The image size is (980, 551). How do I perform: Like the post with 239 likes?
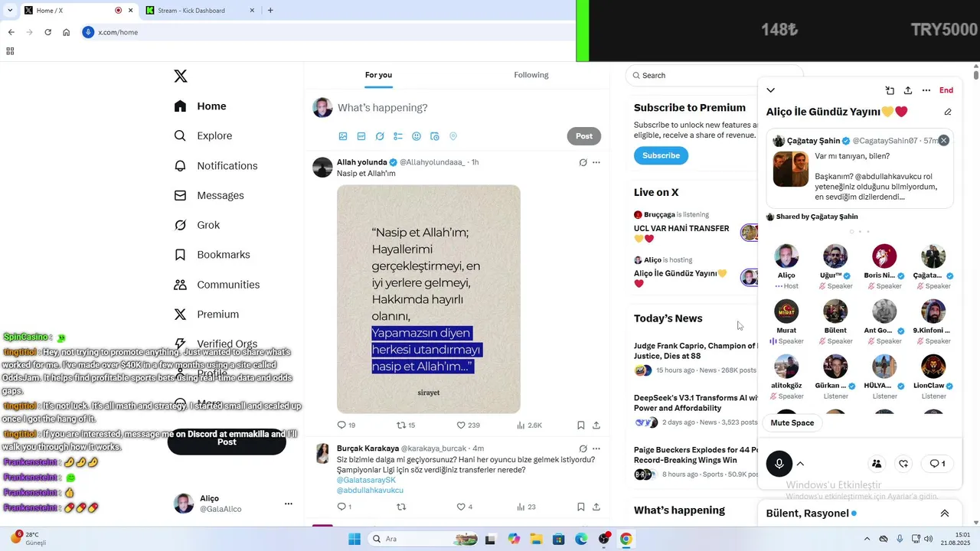tap(468, 425)
